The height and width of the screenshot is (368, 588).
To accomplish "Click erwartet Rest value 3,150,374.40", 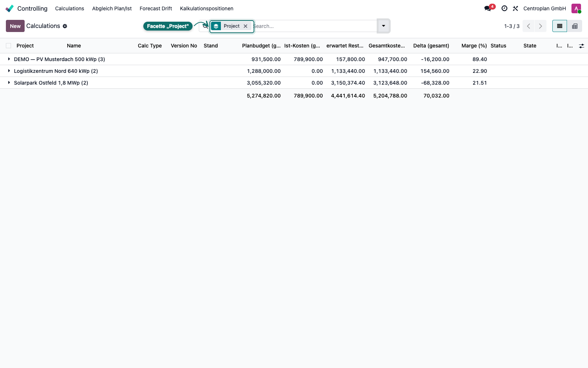I will [348, 83].
